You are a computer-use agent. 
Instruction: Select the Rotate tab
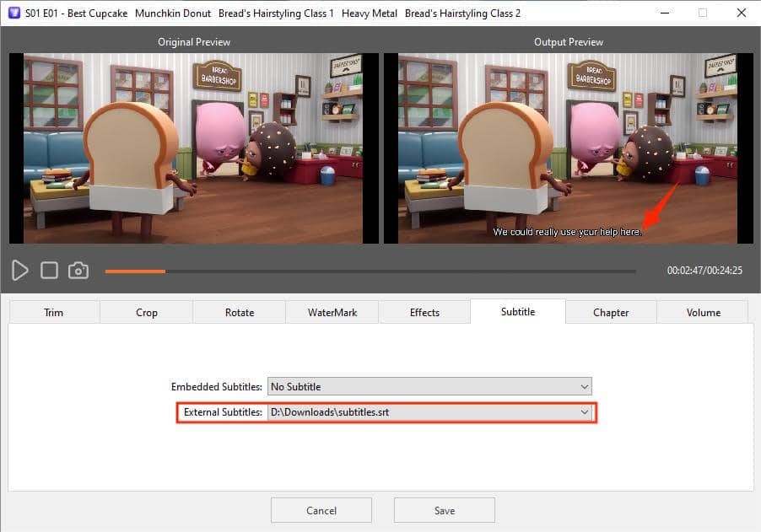(x=239, y=312)
